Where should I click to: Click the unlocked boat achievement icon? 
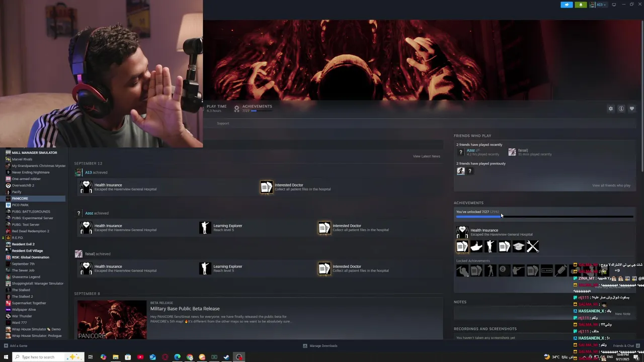click(x=476, y=246)
